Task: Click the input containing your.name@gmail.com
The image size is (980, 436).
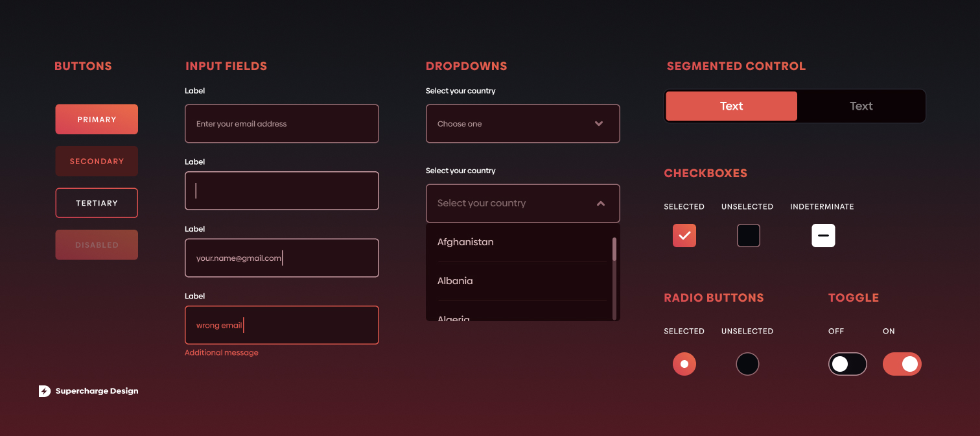Action: coord(281,258)
